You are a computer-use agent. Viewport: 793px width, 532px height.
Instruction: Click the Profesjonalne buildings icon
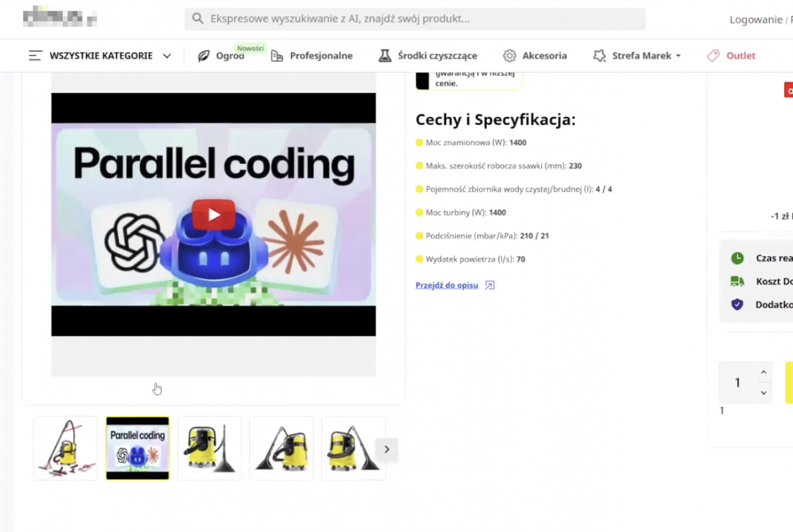pos(277,56)
